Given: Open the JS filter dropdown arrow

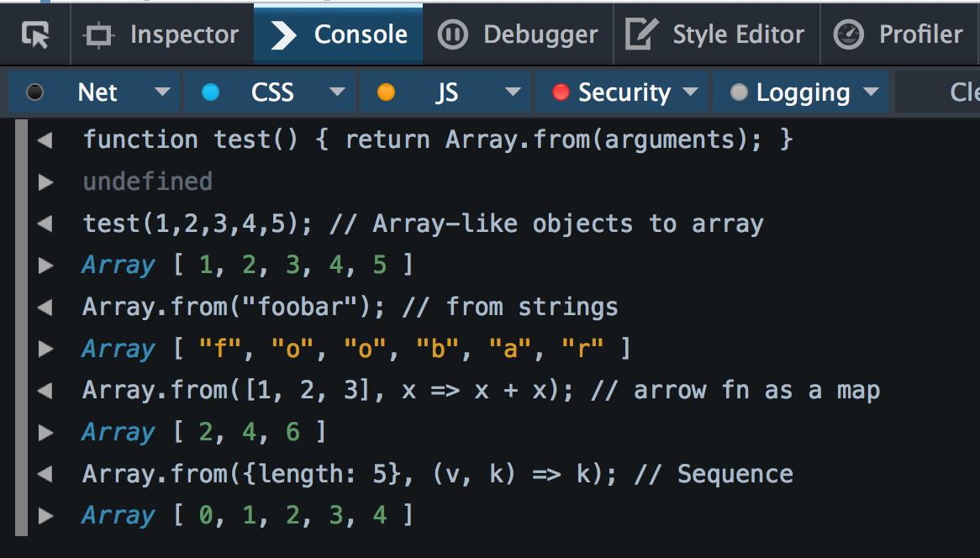Looking at the screenshot, I should click(x=514, y=92).
